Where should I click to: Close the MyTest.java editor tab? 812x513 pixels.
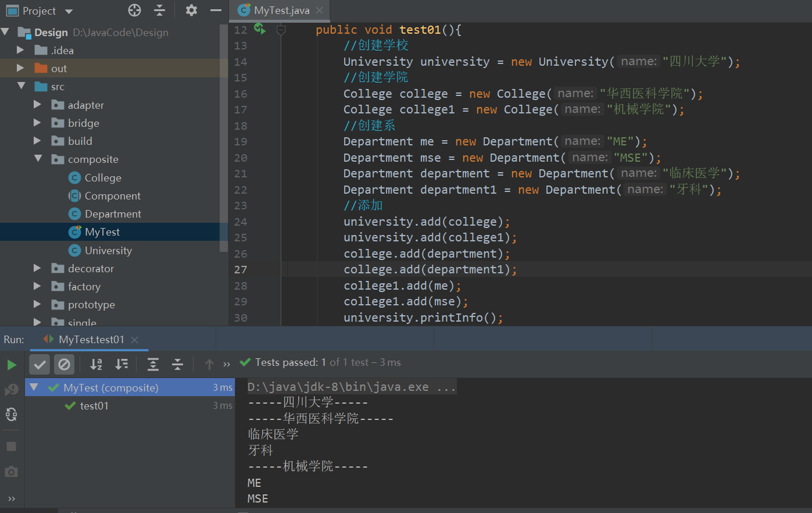[319, 10]
